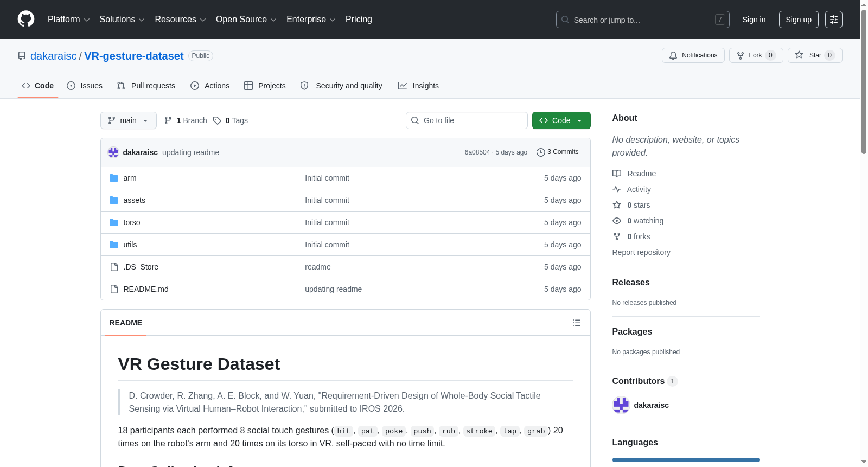Click the Readme book icon in About
This screenshot has height=467, width=868.
(x=617, y=174)
